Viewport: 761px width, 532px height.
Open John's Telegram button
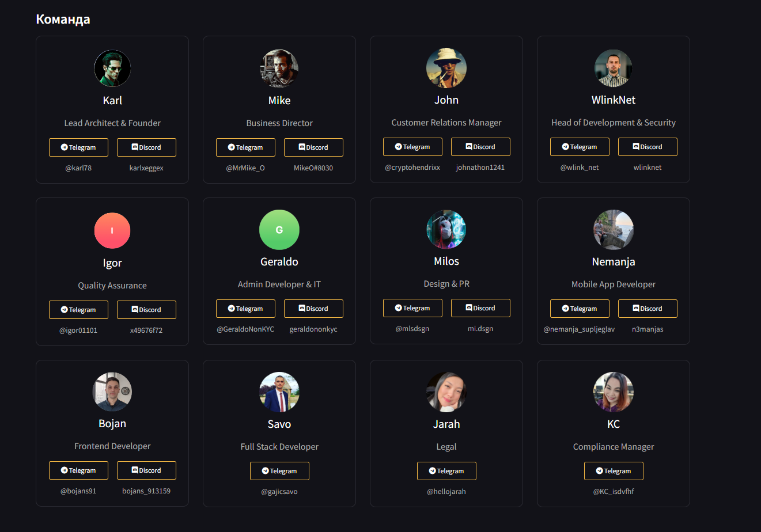[412, 147]
